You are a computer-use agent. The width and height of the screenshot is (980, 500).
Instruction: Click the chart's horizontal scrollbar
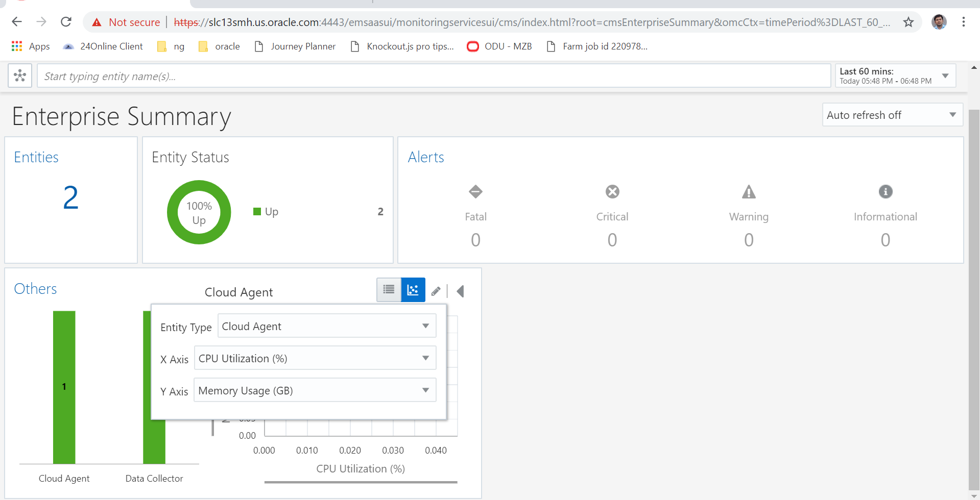coord(361,482)
